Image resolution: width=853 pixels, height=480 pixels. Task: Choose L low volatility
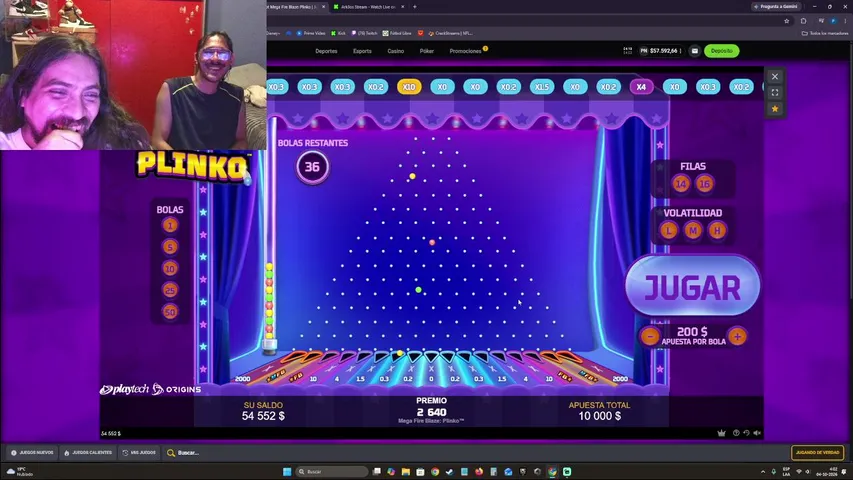pos(669,231)
